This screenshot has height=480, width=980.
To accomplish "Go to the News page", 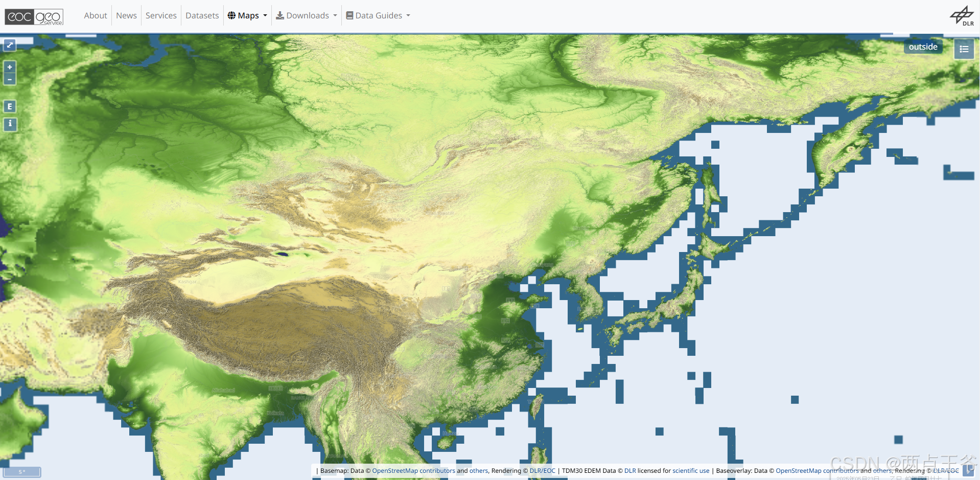I will (x=126, y=16).
